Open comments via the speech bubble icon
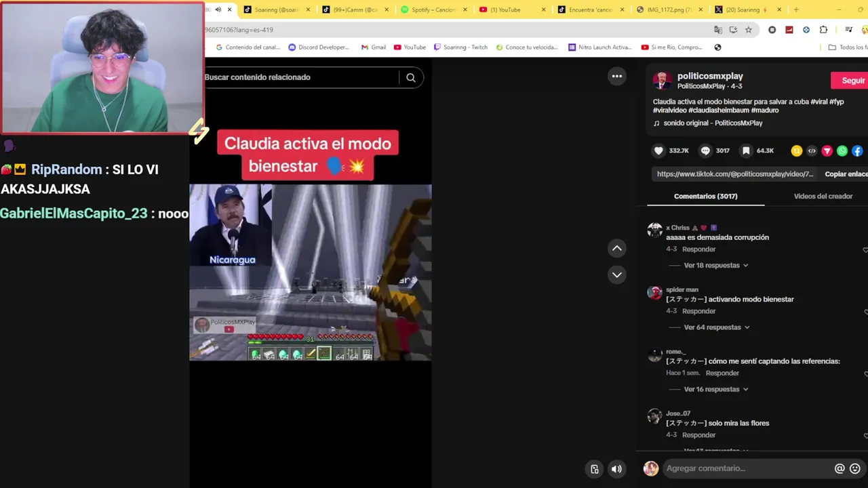 pos(705,150)
